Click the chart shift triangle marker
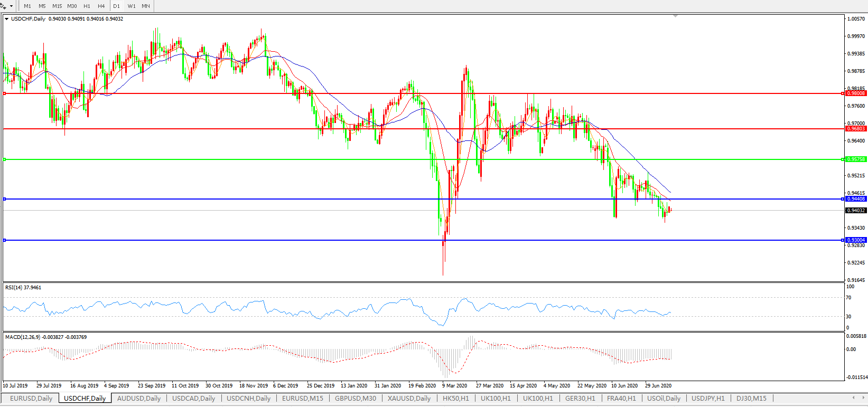 click(x=675, y=16)
